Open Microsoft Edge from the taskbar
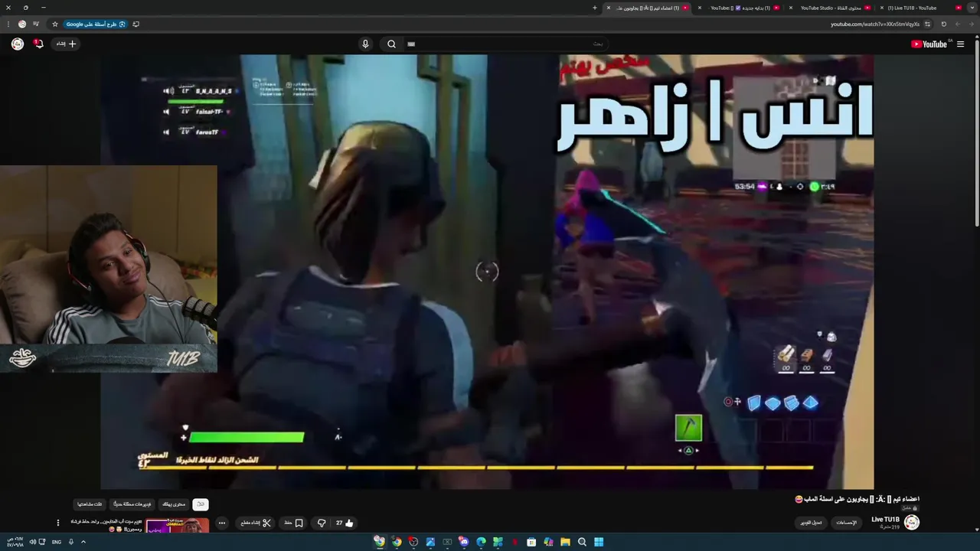This screenshot has width=980, height=551. pyautogui.click(x=481, y=542)
